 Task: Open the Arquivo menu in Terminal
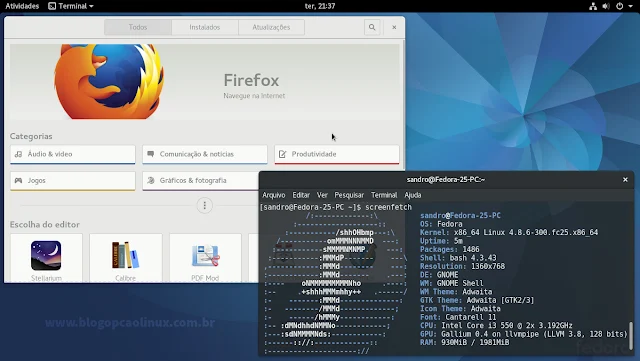click(x=274, y=195)
